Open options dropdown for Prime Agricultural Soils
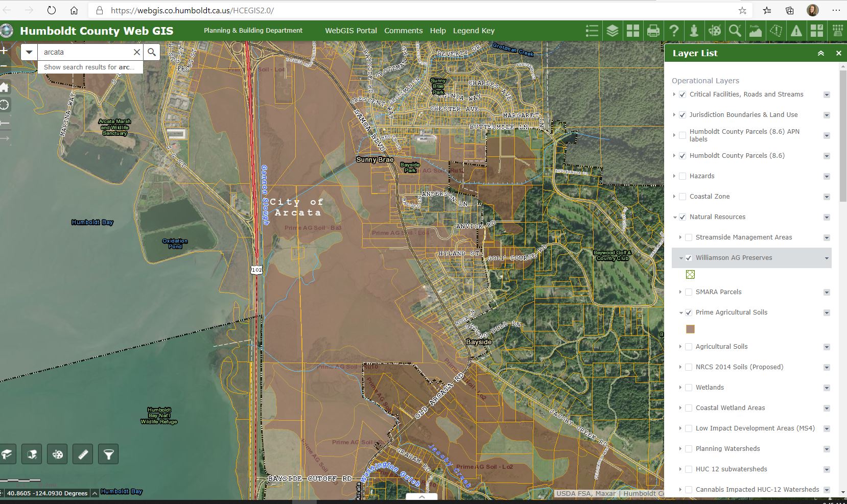The width and height of the screenshot is (847, 504). 827,313
